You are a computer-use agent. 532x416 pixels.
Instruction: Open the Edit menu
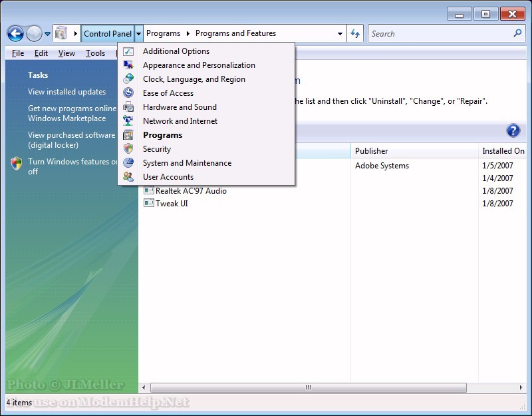[x=41, y=53]
